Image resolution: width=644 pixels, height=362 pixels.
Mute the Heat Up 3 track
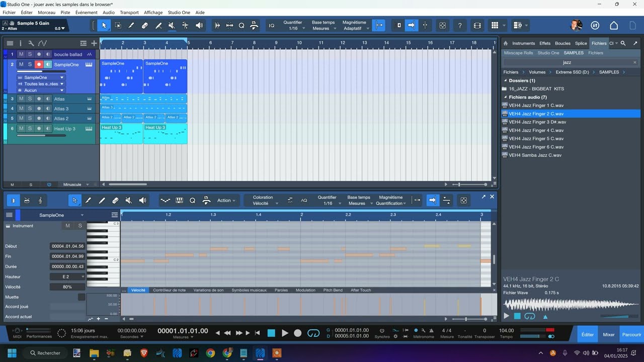tap(21, 128)
